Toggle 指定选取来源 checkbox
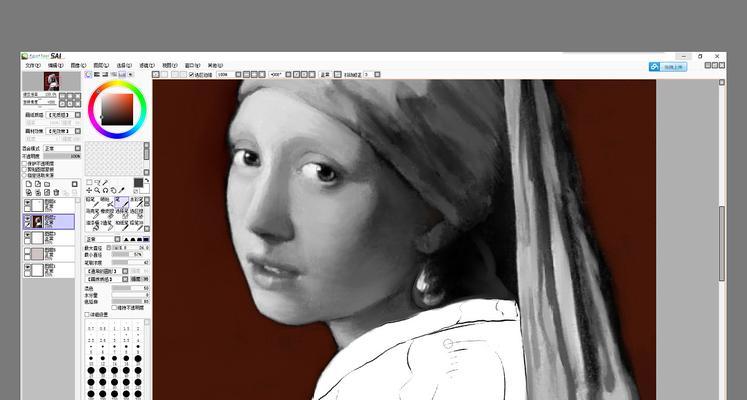Image resolution: width=747 pixels, height=400 pixels. pos(25,175)
